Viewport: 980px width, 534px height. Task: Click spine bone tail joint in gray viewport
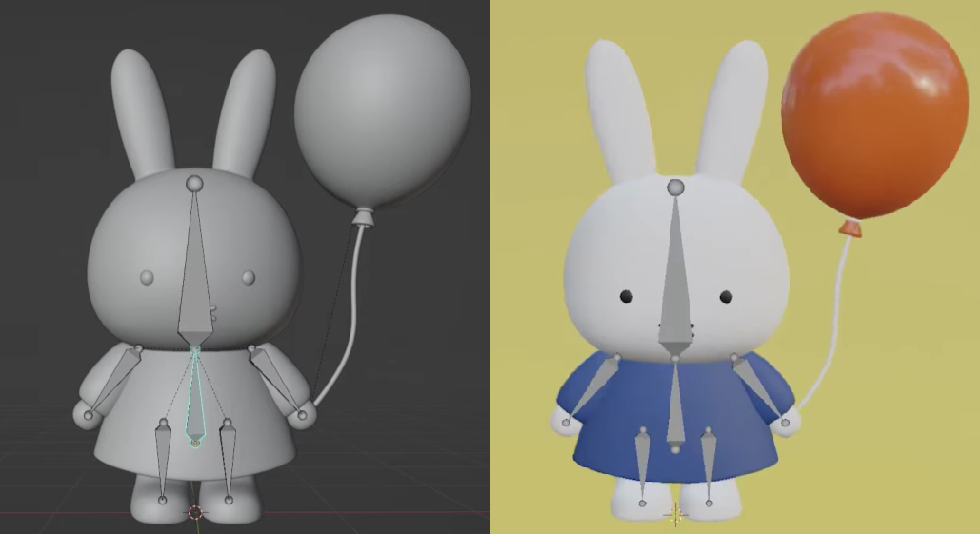tap(195, 443)
